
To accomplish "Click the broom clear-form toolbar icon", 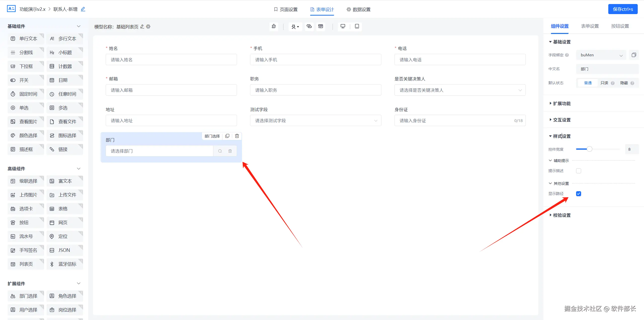I will click(x=274, y=26).
